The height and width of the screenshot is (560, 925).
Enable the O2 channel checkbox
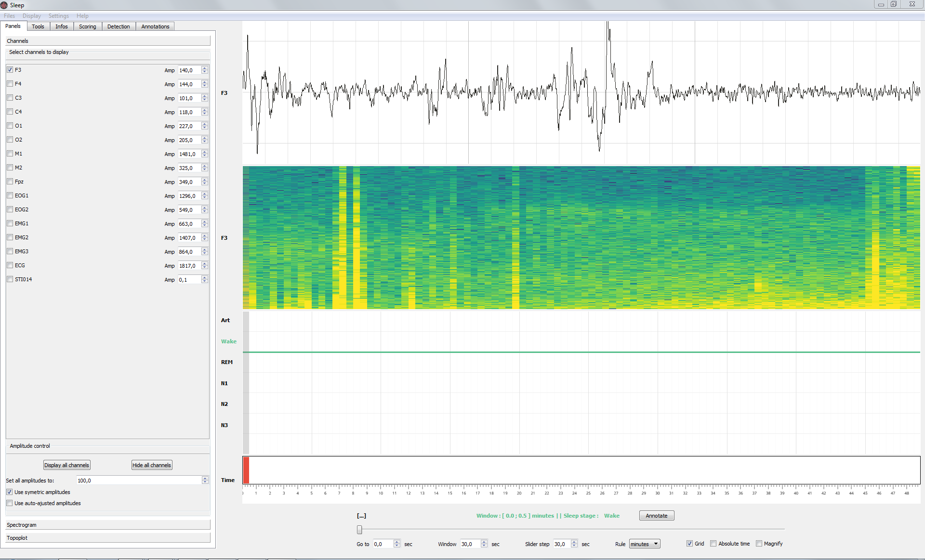(10, 140)
